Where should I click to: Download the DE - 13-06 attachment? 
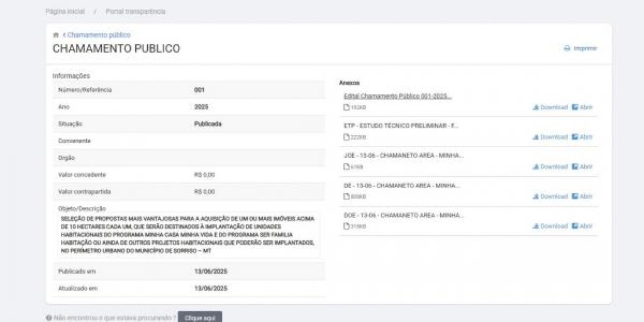[x=550, y=196]
